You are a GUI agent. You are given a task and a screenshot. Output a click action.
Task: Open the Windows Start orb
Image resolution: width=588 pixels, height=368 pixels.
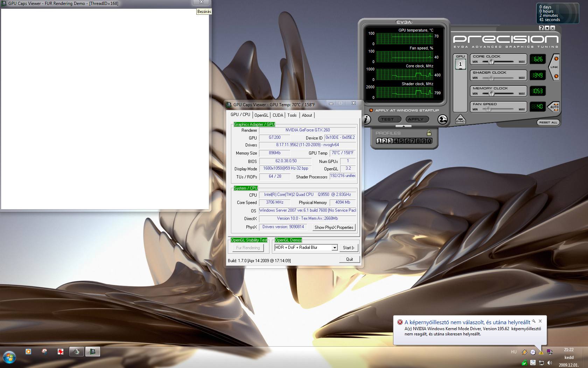click(x=9, y=357)
